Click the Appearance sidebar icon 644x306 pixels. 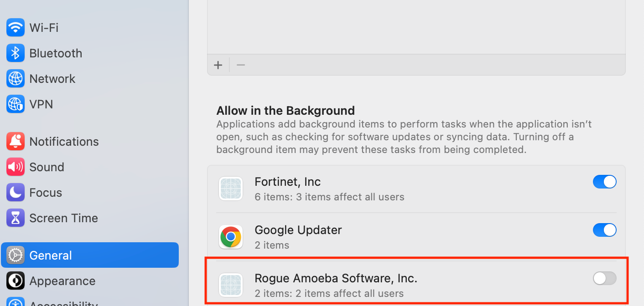tap(16, 281)
